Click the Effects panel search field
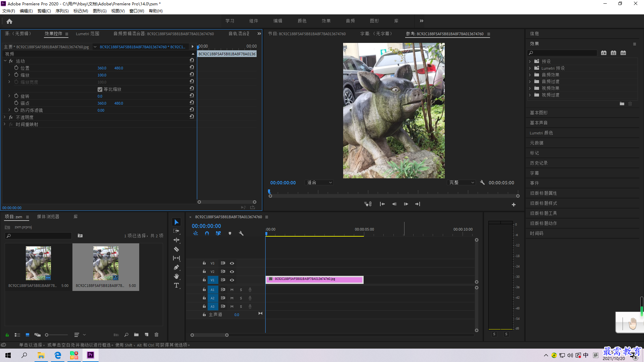 click(x=562, y=53)
